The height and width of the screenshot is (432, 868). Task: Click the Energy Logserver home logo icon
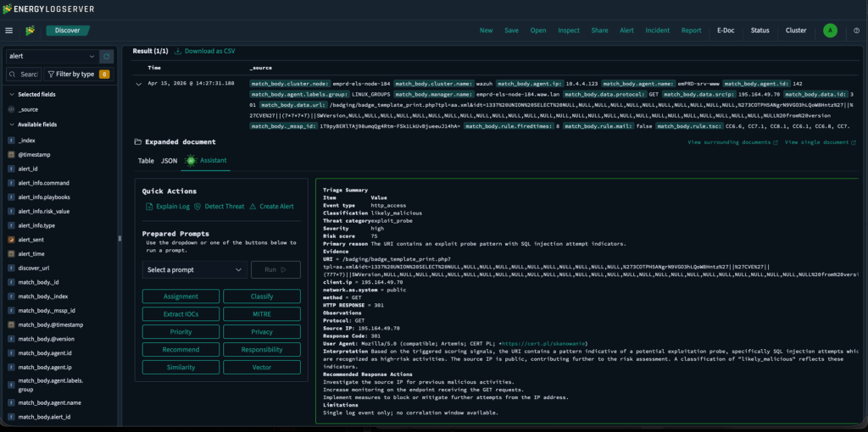coord(31,30)
